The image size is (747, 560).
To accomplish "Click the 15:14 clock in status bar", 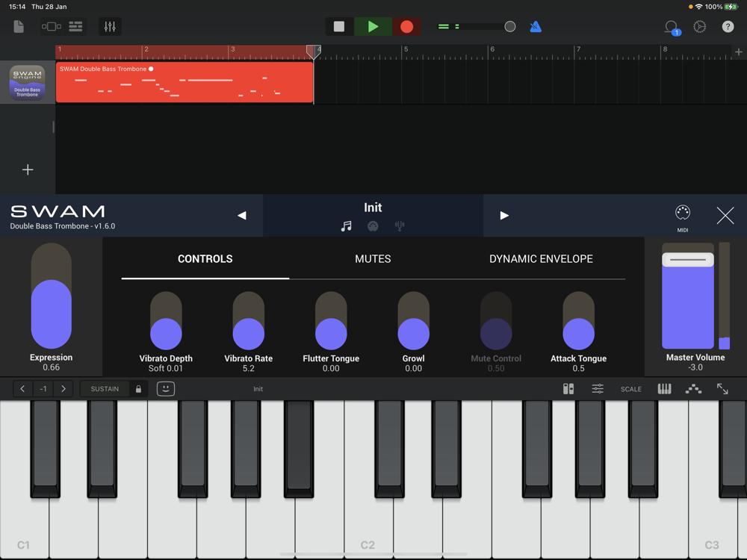I will pyautogui.click(x=17, y=7).
